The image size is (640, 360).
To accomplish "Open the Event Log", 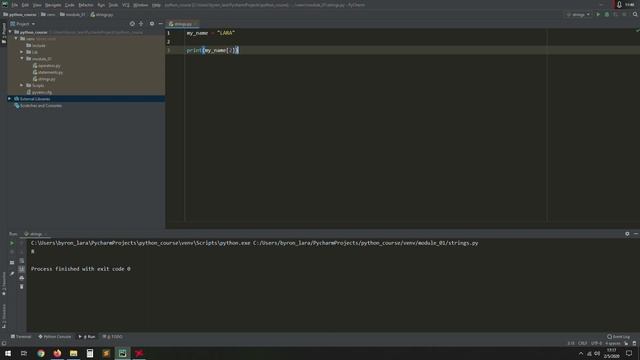I will (619, 337).
